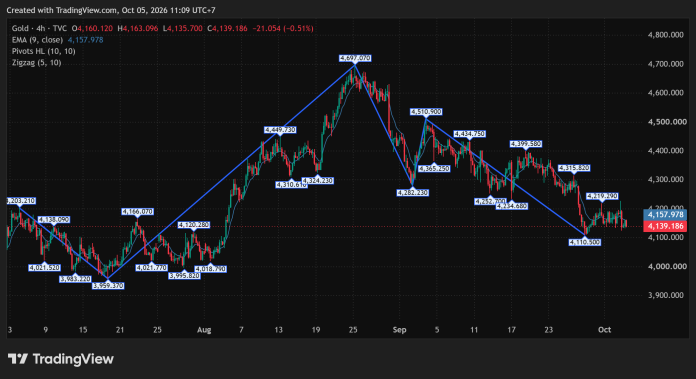
Task: Click the 3,959.370 pivot low label
Action: (108, 286)
